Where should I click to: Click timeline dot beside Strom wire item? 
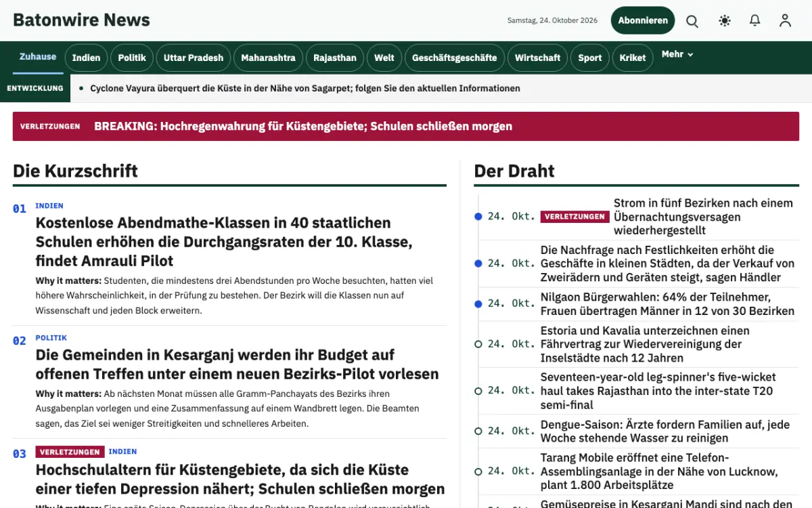(478, 217)
